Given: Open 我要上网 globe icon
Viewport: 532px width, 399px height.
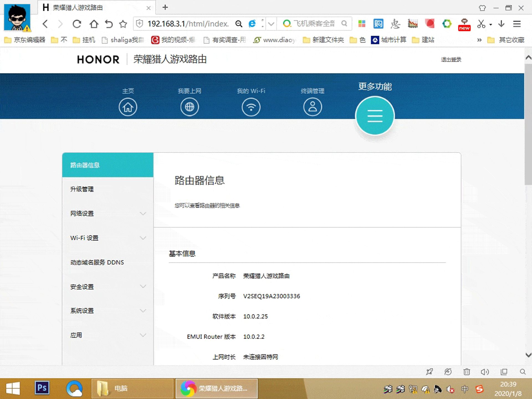Looking at the screenshot, I should click(190, 107).
